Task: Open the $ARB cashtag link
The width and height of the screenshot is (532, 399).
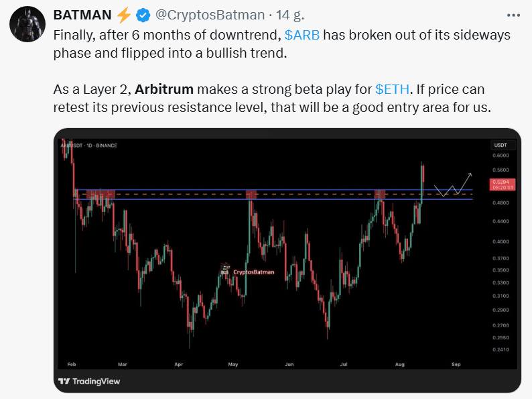Action: 303,35
